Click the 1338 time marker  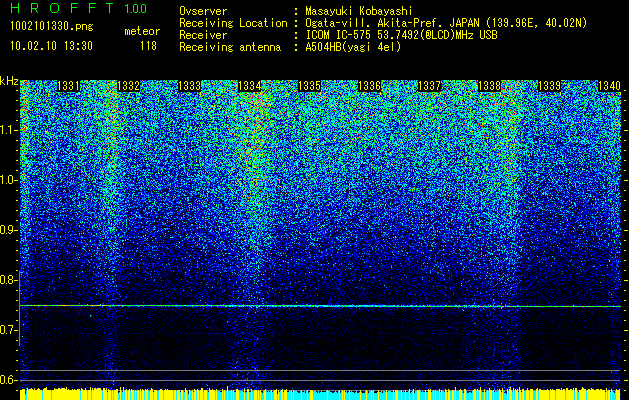pos(489,86)
